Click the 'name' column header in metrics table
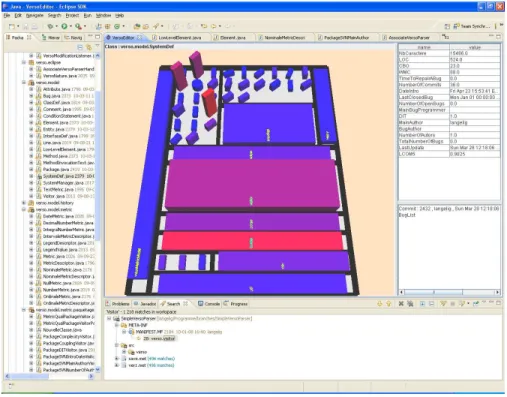Image resolution: width=507 pixels, height=397 pixels. click(424, 47)
